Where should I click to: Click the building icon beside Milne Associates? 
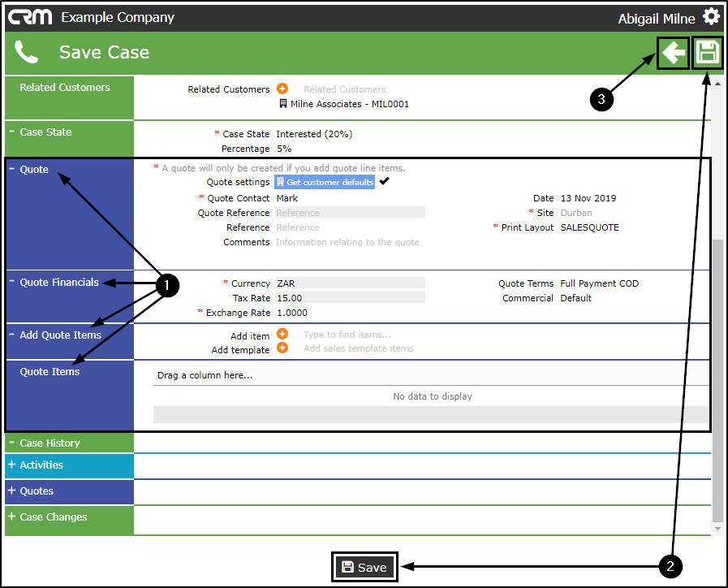tap(282, 104)
